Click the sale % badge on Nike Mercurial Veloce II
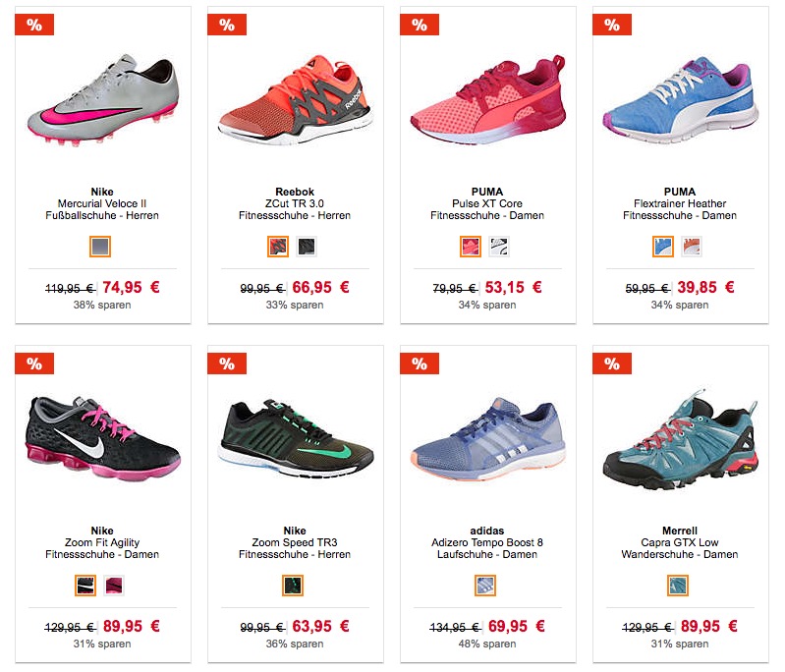Screen dimensions: 785x672 34,25
